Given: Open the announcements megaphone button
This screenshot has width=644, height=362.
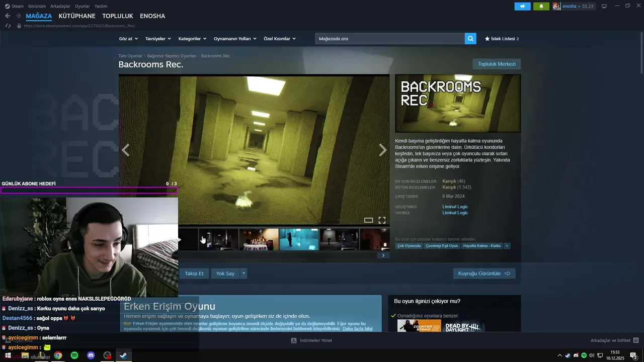Looking at the screenshot, I should point(522,6).
